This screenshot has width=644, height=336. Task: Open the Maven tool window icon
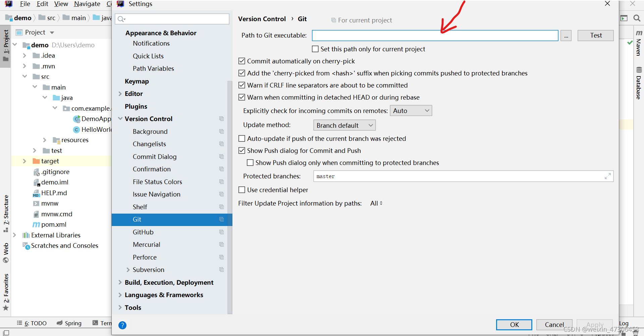(x=639, y=33)
